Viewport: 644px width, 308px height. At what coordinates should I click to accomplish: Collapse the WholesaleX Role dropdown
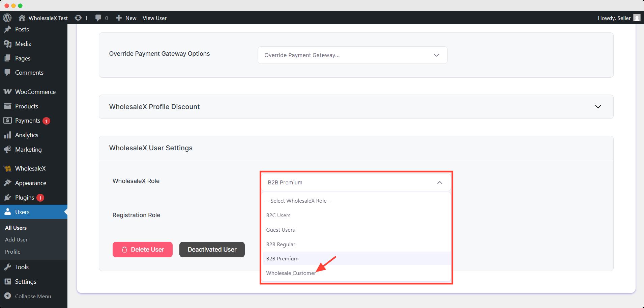[440, 182]
